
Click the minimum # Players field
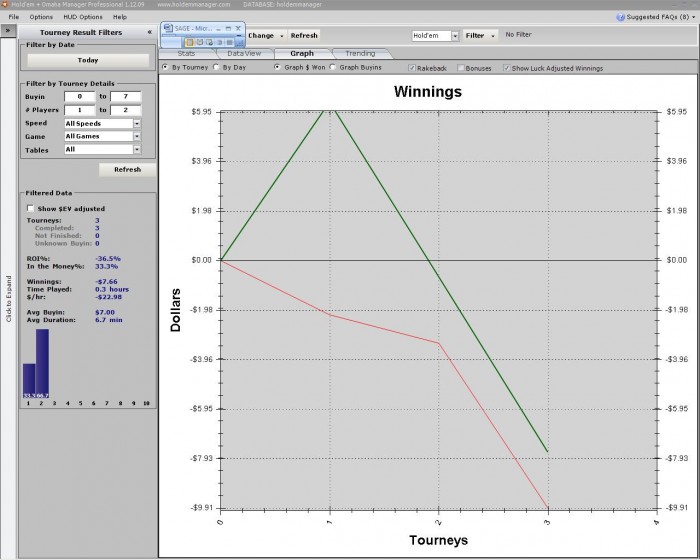coord(79,110)
